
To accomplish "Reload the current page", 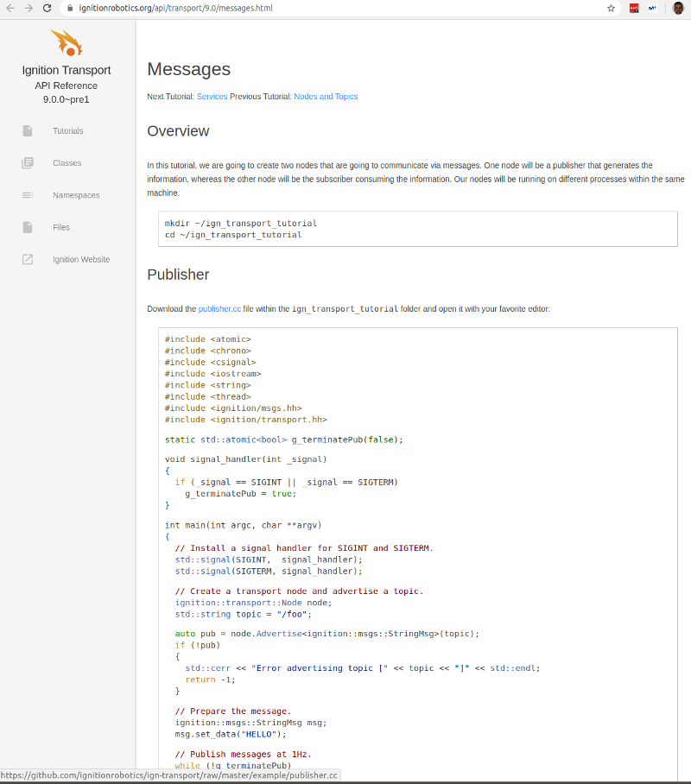I will 47,8.
